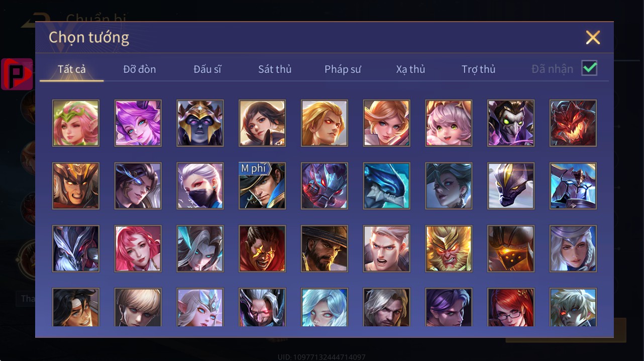
Task: Pick the masked white-haired ninja hero
Action: tap(200, 186)
